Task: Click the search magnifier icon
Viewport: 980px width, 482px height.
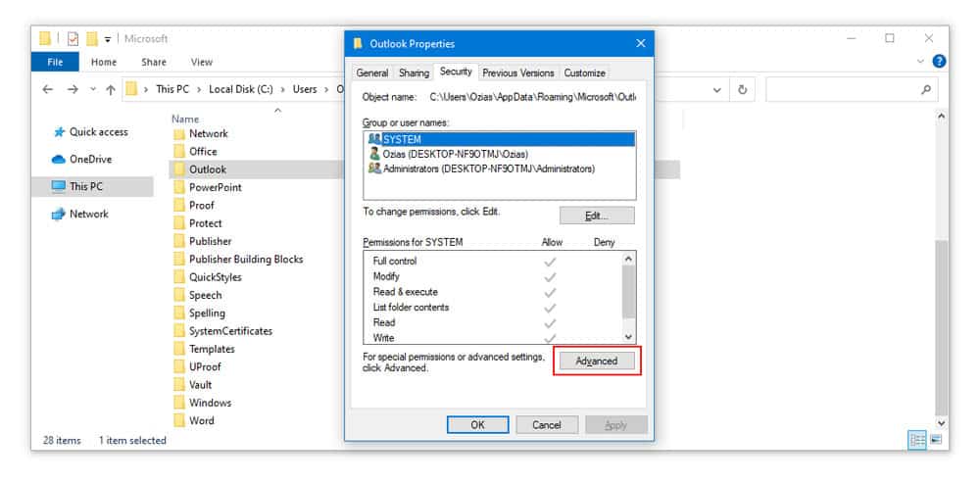Action: (926, 89)
